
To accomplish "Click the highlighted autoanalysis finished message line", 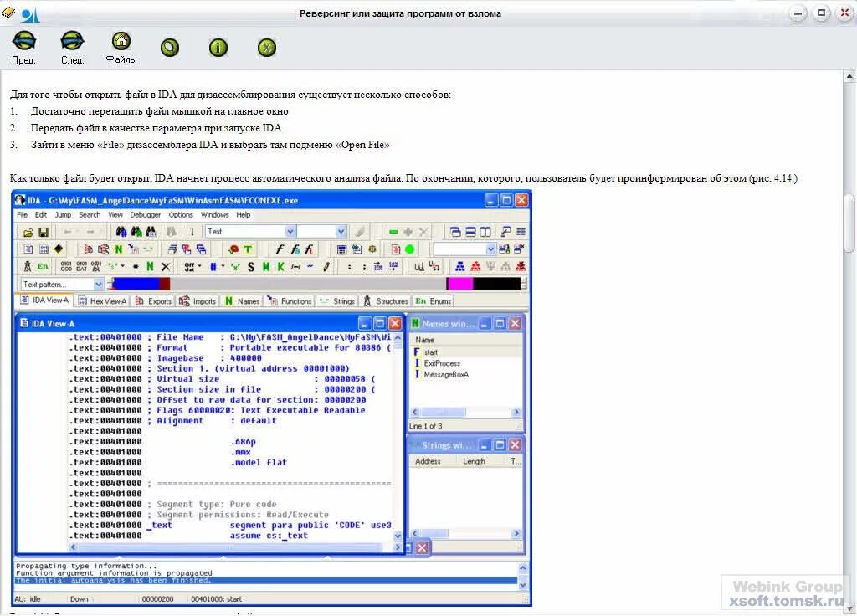I will point(266,581).
